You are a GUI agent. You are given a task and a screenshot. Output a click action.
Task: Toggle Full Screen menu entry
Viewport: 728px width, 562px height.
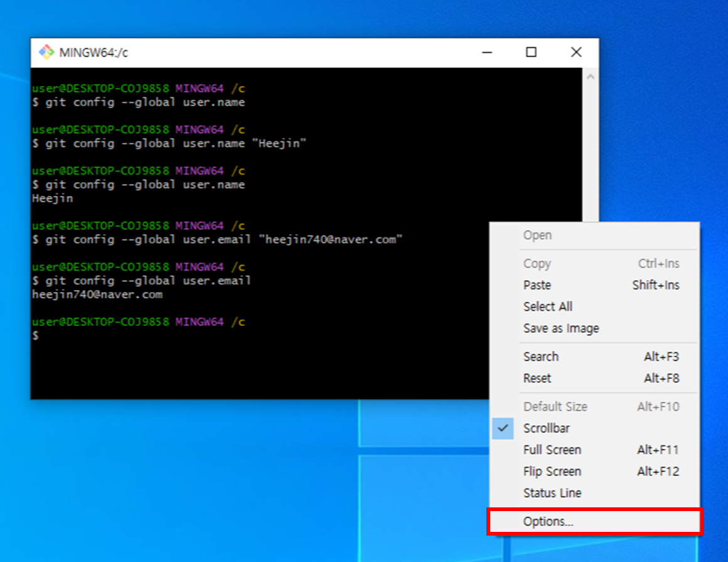tap(595, 450)
